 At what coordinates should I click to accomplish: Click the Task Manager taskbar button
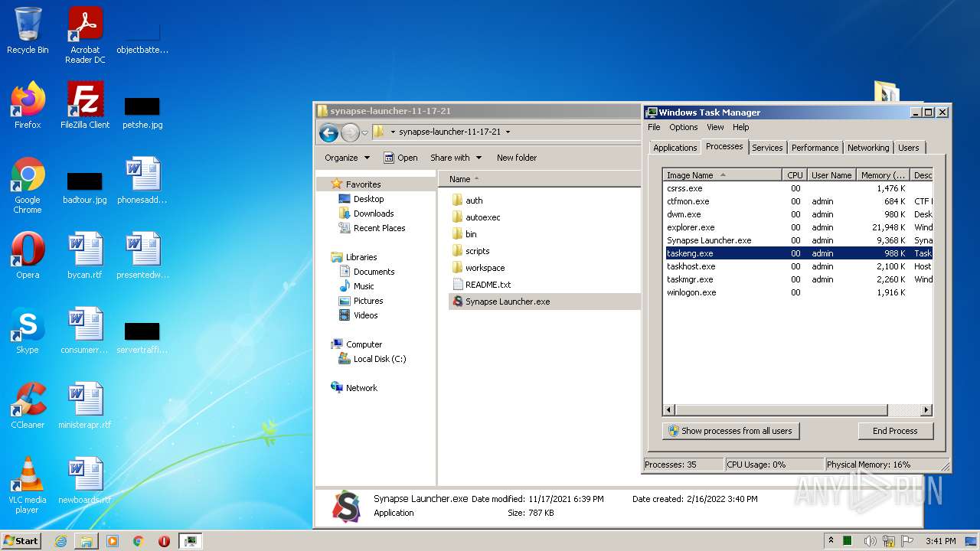point(190,541)
